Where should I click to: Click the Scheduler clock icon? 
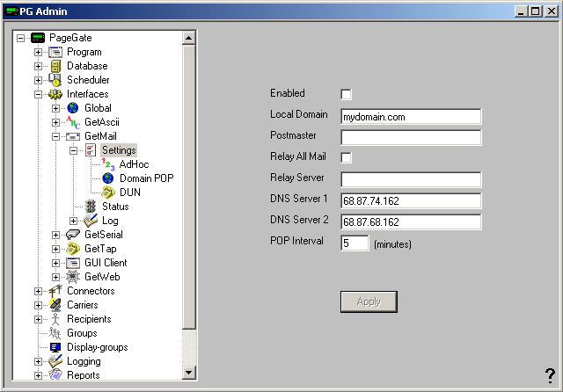click(x=55, y=80)
